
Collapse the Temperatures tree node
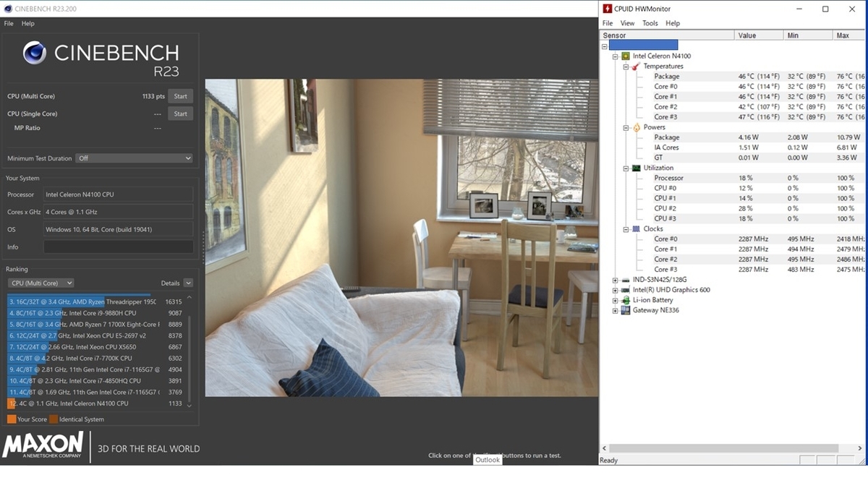[626, 66]
